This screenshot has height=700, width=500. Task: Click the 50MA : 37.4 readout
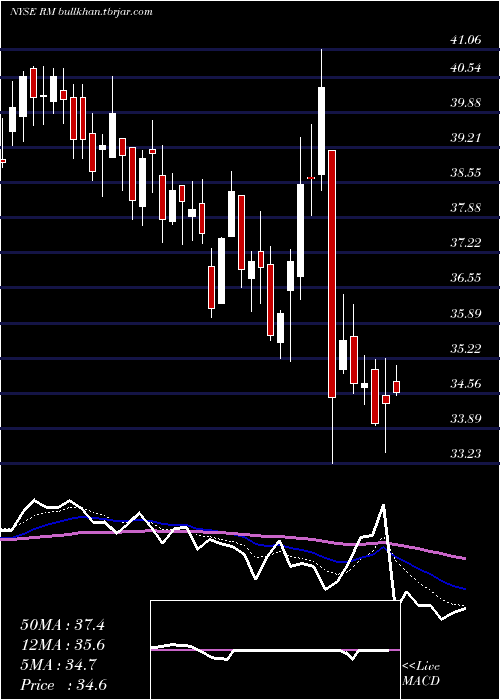point(62,625)
